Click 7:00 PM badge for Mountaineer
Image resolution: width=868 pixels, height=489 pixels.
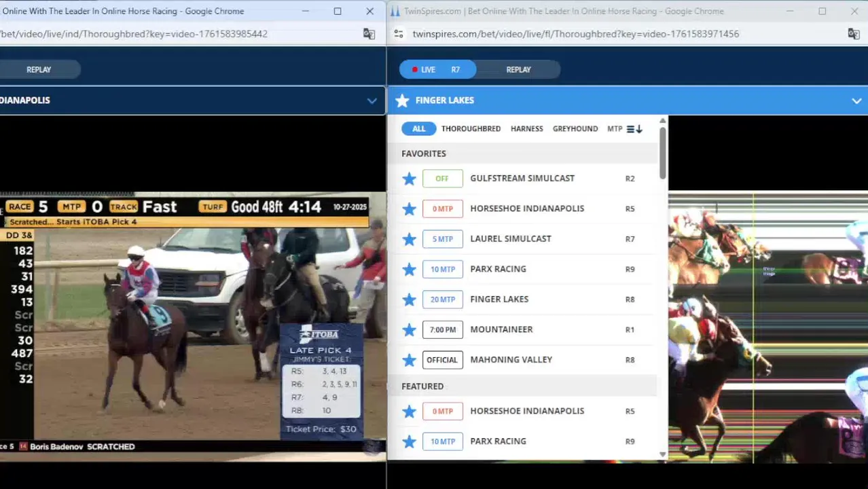tap(442, 329)
